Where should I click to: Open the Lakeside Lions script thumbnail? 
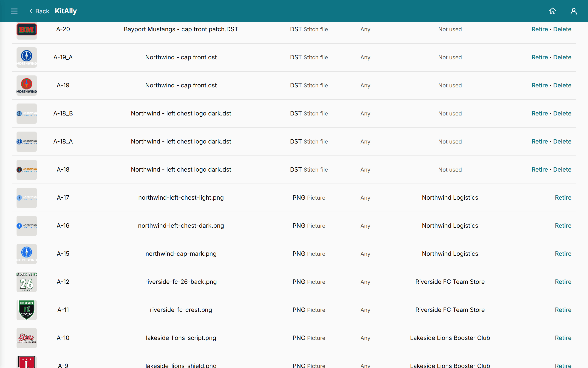(x=26, y=338)
